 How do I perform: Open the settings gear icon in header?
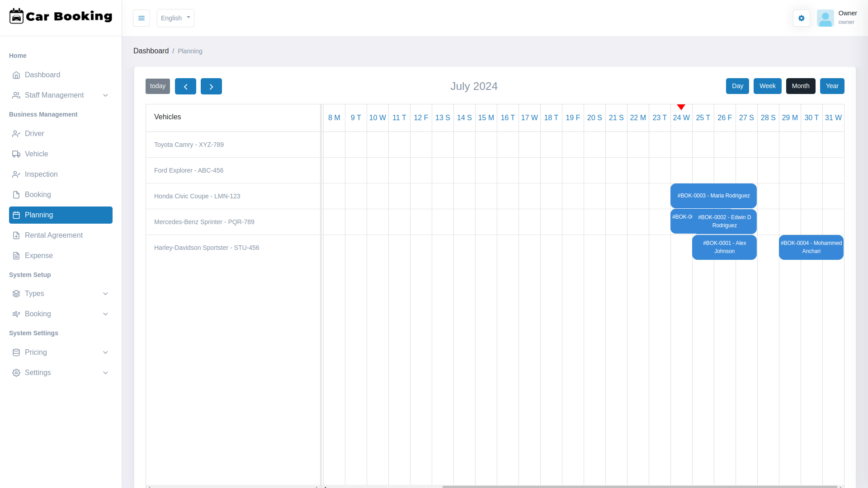click(801, 18)
